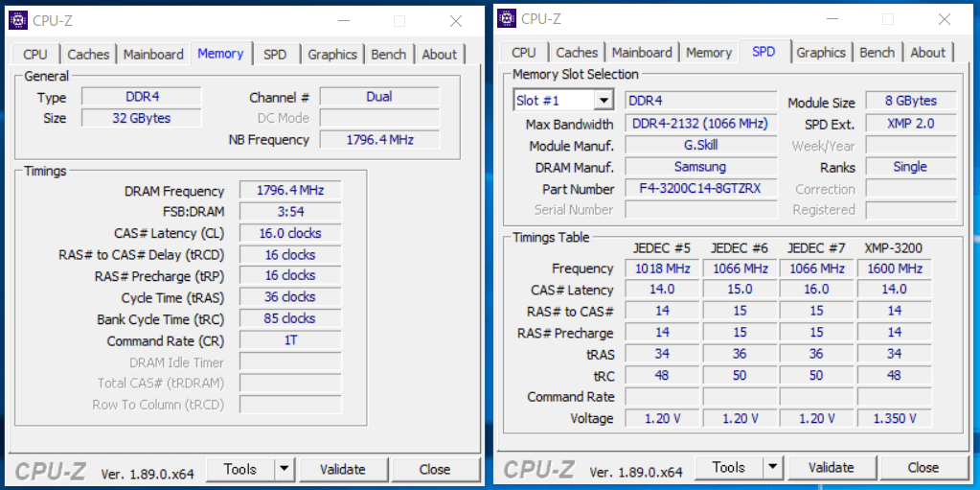Viewport: 980px width, 490px height.
Task: Close right CPU-Z window with X
Action: (x=945, y=19)
